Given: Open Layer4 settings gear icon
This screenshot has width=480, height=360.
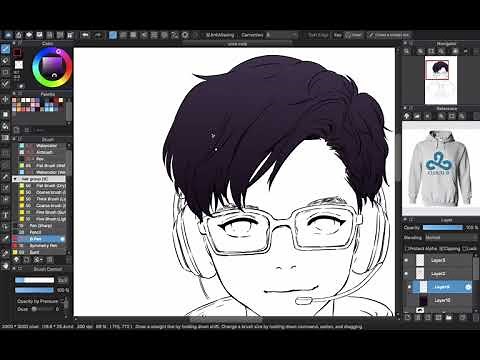Looking at the screenshot, I should [468, 287].
